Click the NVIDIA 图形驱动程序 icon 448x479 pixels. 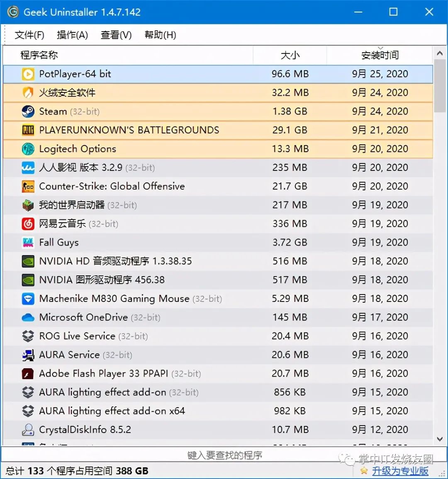(28, 280)
